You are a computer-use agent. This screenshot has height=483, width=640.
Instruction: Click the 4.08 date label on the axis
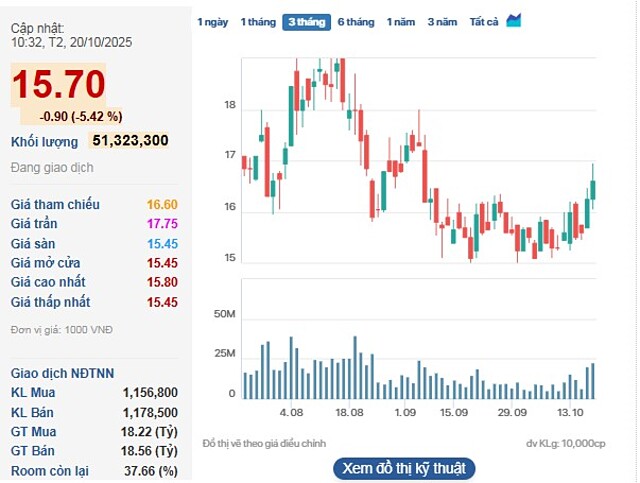coord(291,412)
